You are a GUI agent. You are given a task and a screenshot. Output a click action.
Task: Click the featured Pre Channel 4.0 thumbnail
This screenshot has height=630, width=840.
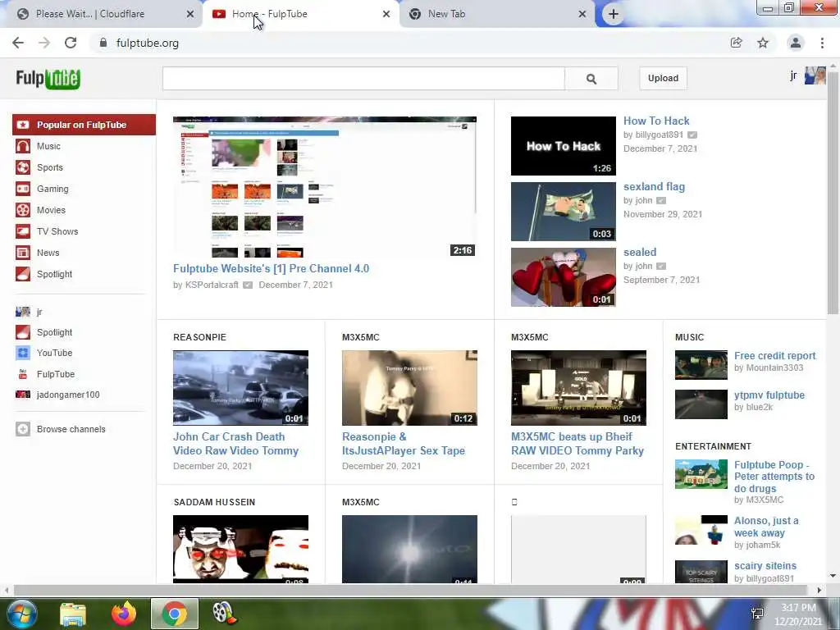325,187
